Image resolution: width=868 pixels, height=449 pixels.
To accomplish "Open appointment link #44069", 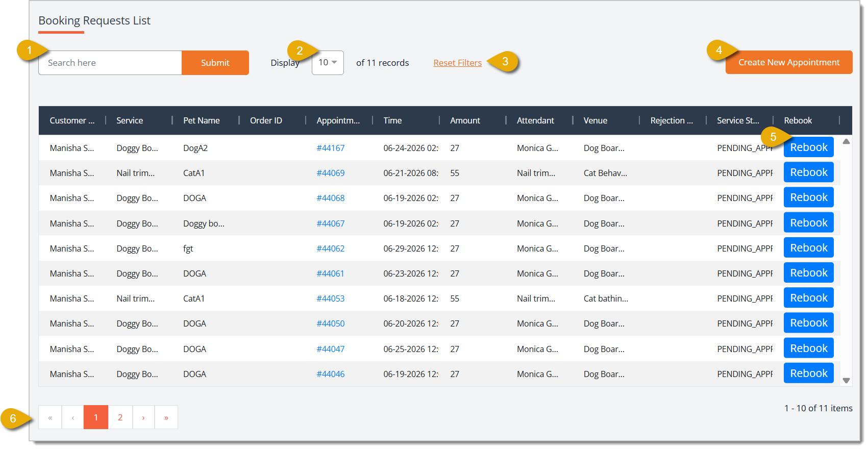I will coord(331,173).
